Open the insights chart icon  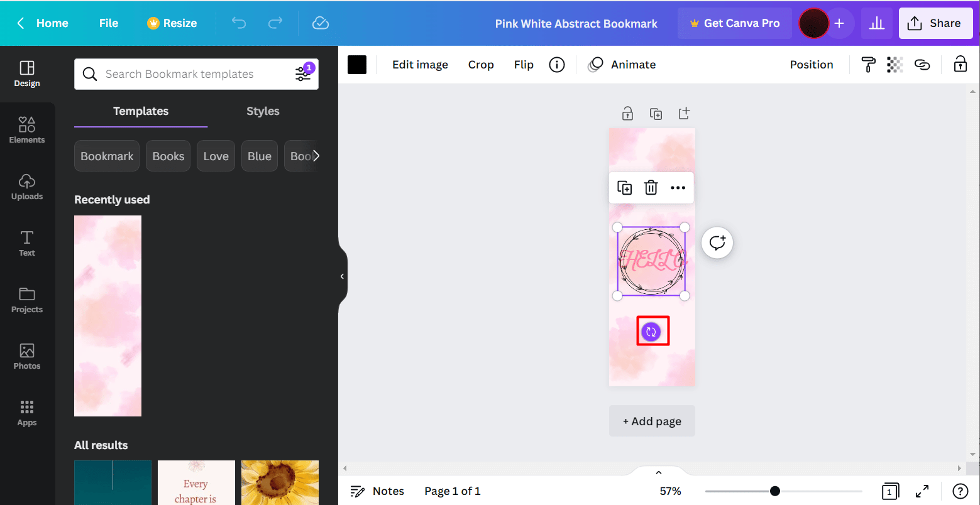click(876, 23)
